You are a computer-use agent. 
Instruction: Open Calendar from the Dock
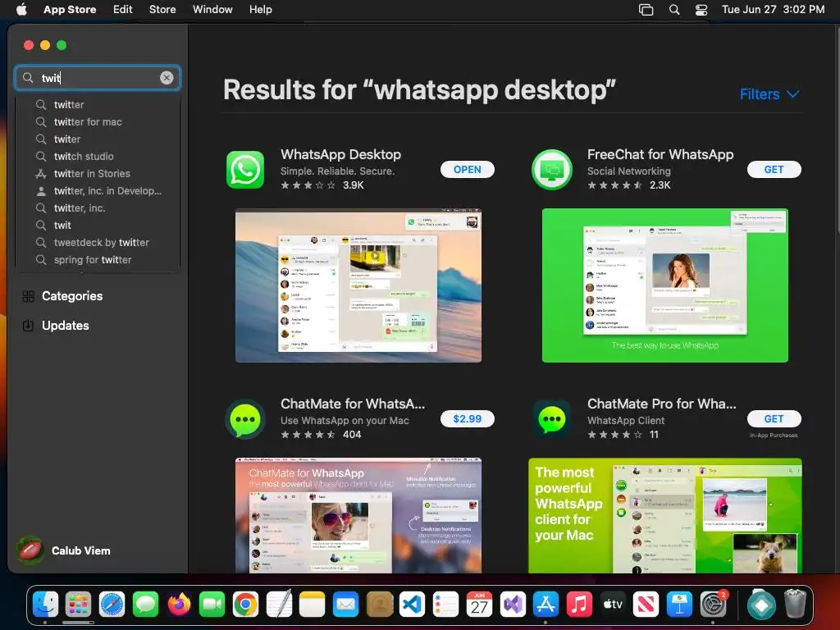479,605
